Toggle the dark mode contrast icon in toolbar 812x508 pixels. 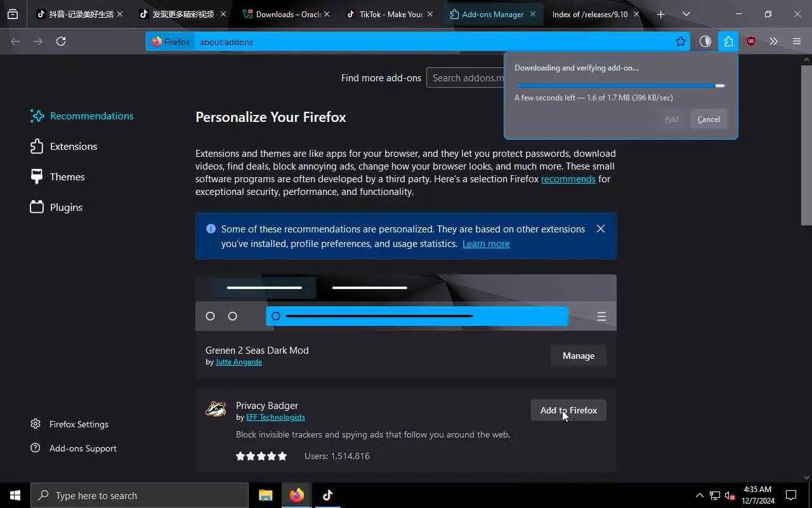[x=705, y=41]
